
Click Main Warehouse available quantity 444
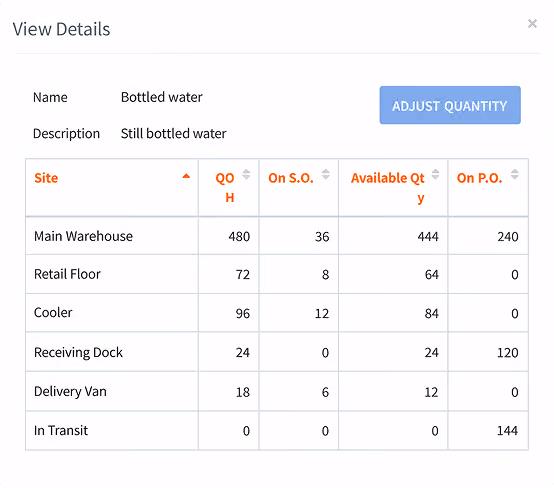(x=428, y=236)
